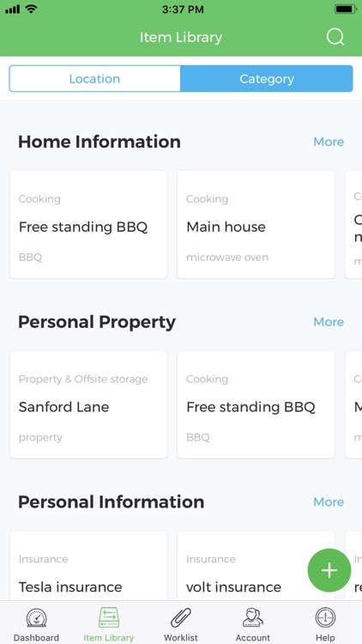Screen dimensions: 362x644
Task: Open search with the magnifier icon
Action: 335,38
